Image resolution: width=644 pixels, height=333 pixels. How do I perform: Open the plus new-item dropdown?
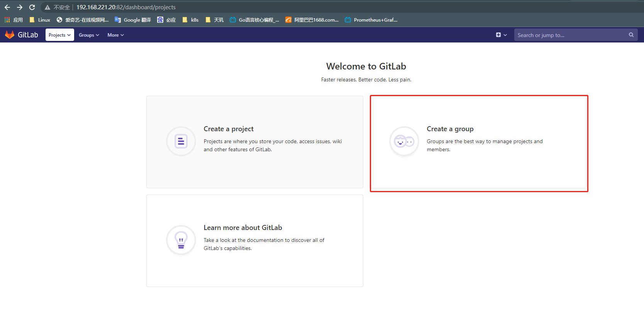(501, 35)
